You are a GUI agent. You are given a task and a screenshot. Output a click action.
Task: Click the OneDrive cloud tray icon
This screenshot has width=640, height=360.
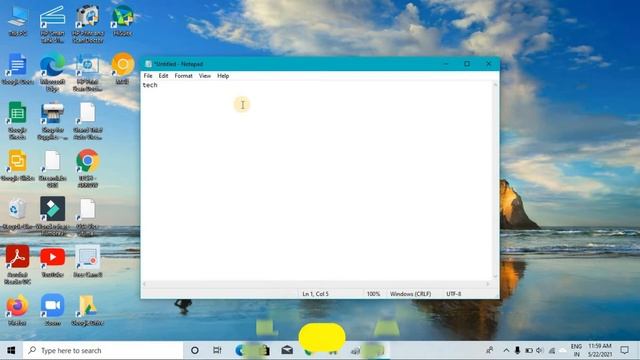(x=562, y=350)
